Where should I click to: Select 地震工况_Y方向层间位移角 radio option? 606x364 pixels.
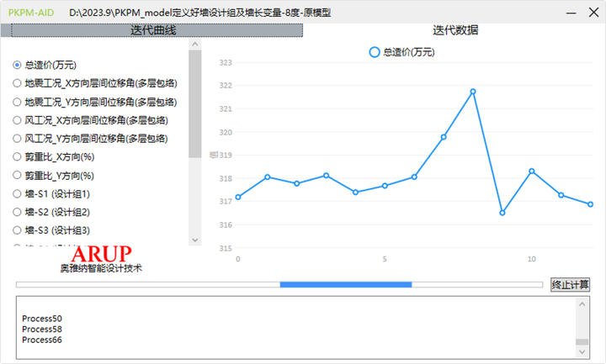click(18, 102)
